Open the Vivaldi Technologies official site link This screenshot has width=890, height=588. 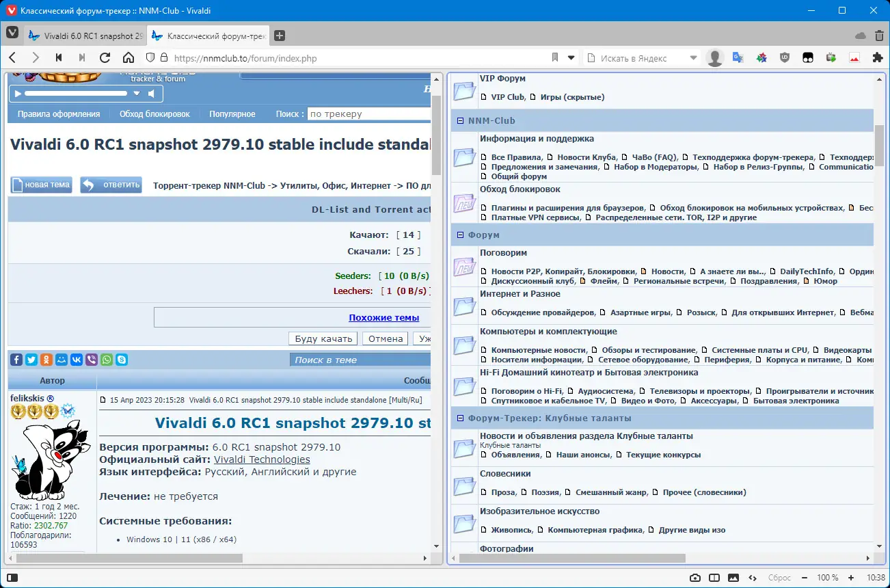click(x=262, y=459)
